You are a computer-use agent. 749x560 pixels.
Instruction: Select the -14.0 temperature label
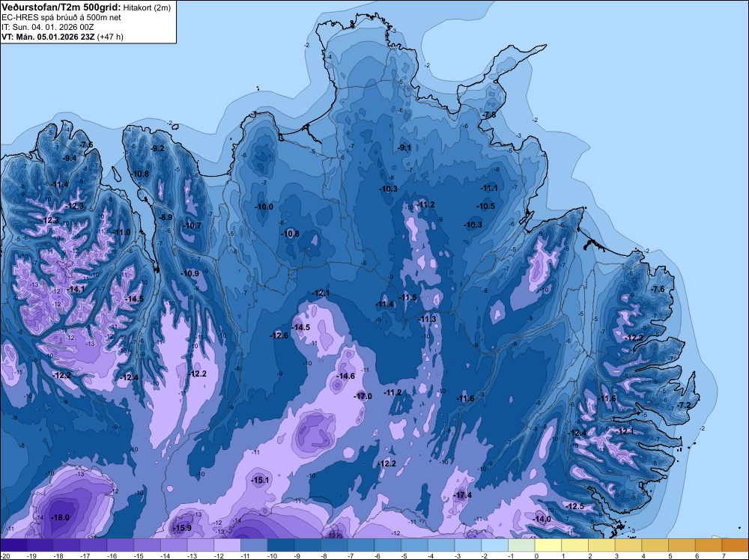[x=542, y=519]
